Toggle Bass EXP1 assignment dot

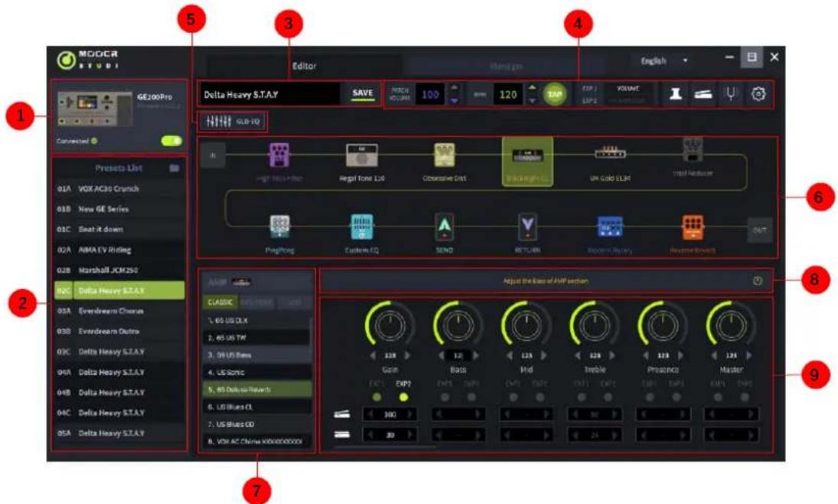445,397
